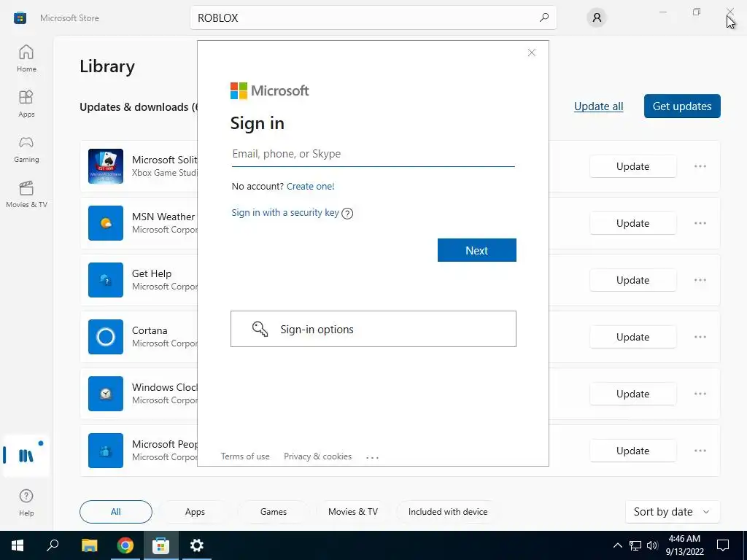
Task: Click the MSN Weather app icon
Action: [x=106, y=223]
